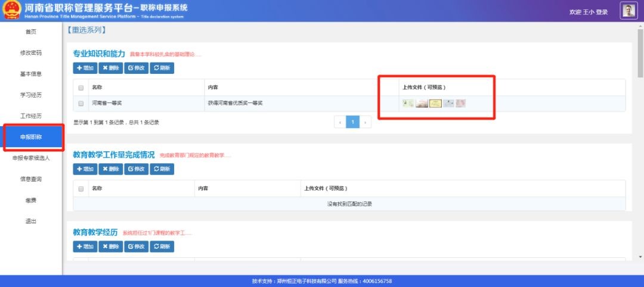The height and width of the screenshot is (287, 644).
Task: Open 修改密码 in the sidebar
Action: (31, 53)
